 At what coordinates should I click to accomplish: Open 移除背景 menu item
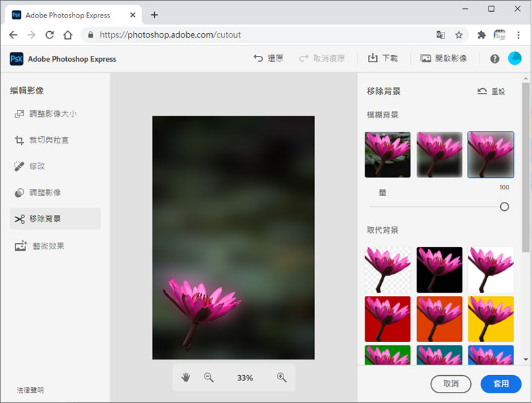[55, 219]
